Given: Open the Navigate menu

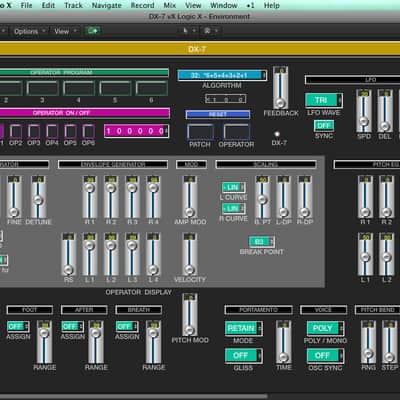Looking at the screenshot, I should [x=107, y=5].
